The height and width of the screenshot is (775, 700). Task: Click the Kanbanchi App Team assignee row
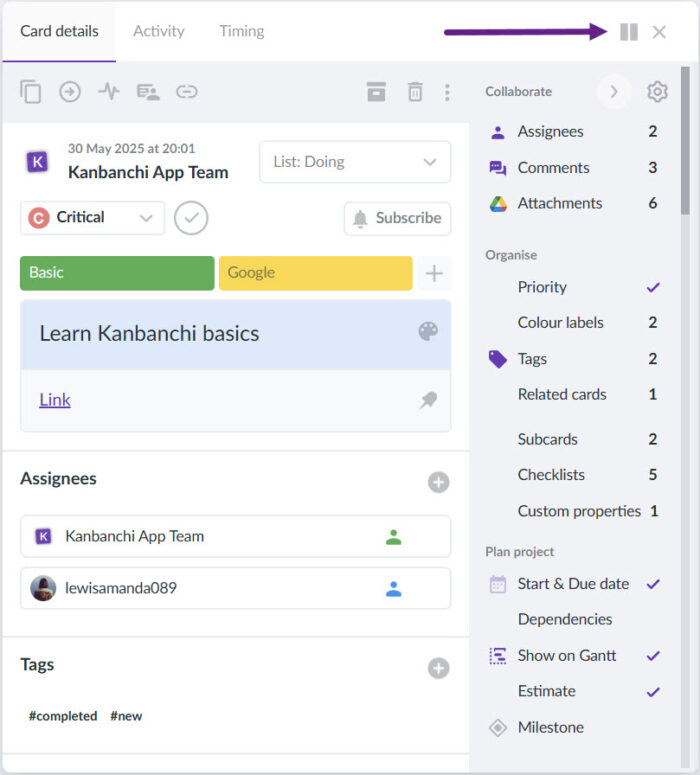pyautogui.click(x=235, y=536)
